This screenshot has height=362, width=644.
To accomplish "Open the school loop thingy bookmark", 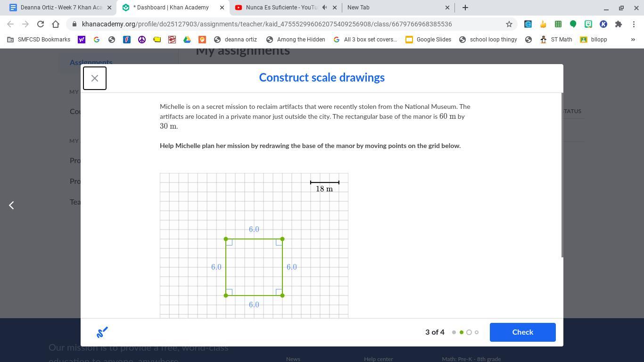I will [x=488, y=40].
